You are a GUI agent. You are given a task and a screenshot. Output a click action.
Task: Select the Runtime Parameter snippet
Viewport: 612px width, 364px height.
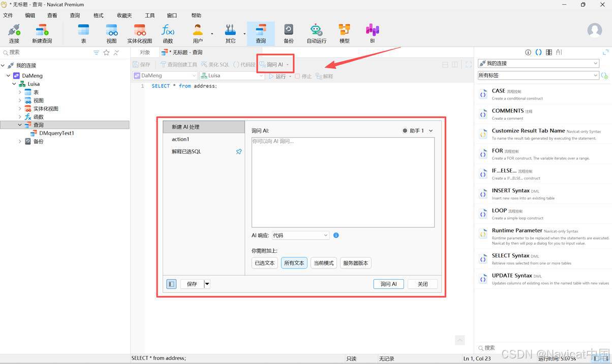point(544,236)
